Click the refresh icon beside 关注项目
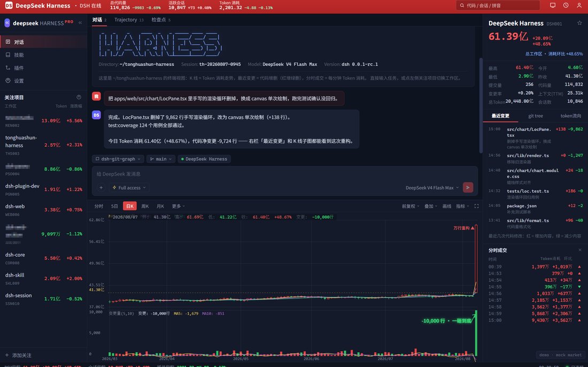 (x=79, y=97)
